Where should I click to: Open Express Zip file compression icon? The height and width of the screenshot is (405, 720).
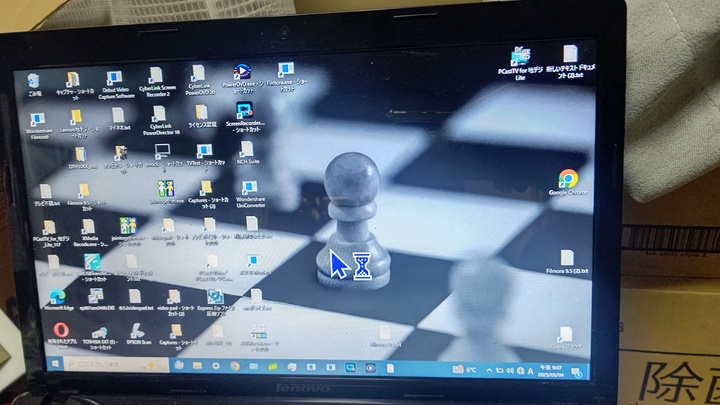(215, 303)
